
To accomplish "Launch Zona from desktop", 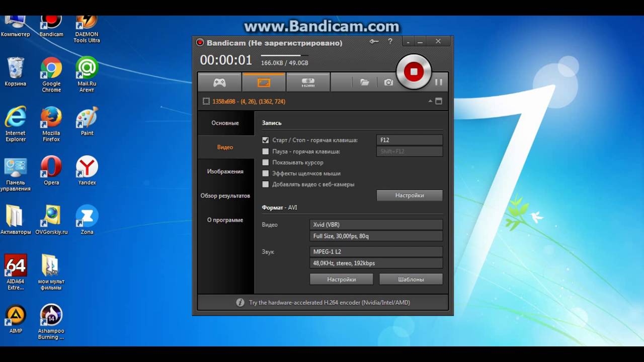I will click(x=87, y=220).
